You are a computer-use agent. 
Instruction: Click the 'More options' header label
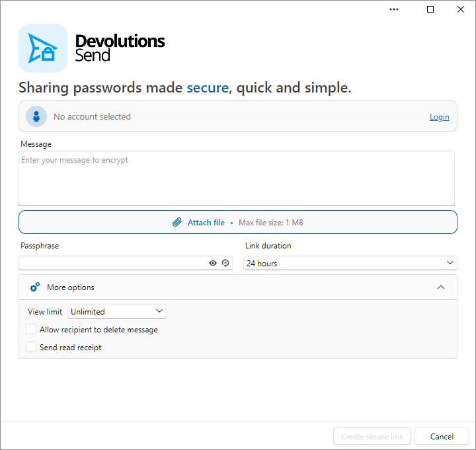tap(71, 287)
